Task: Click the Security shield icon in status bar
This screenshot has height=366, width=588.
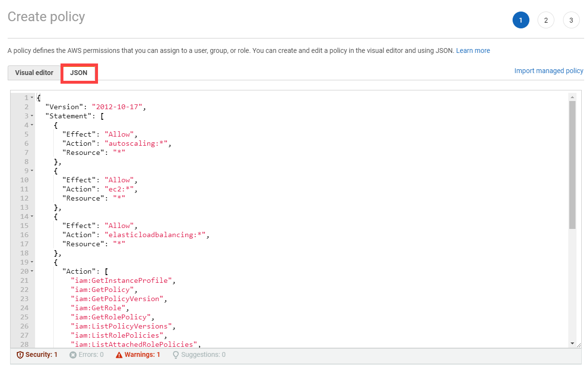Action: coord(20,355)
